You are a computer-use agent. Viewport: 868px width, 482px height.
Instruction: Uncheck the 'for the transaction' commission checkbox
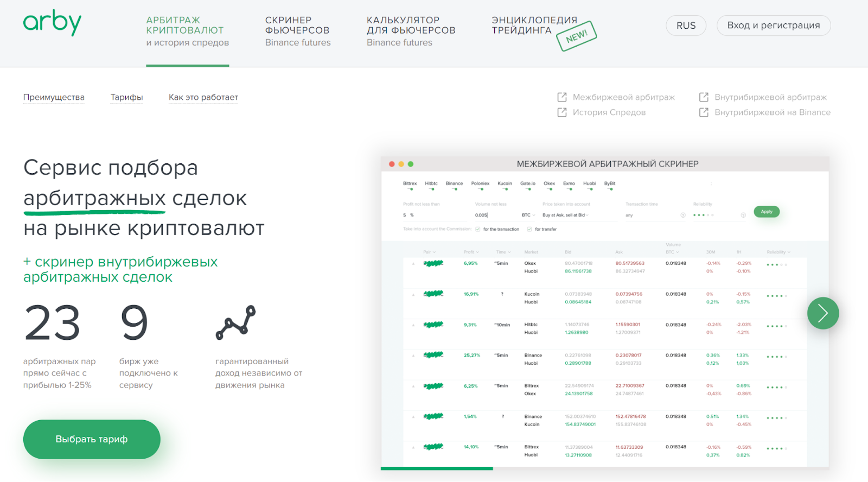(478, 229)
